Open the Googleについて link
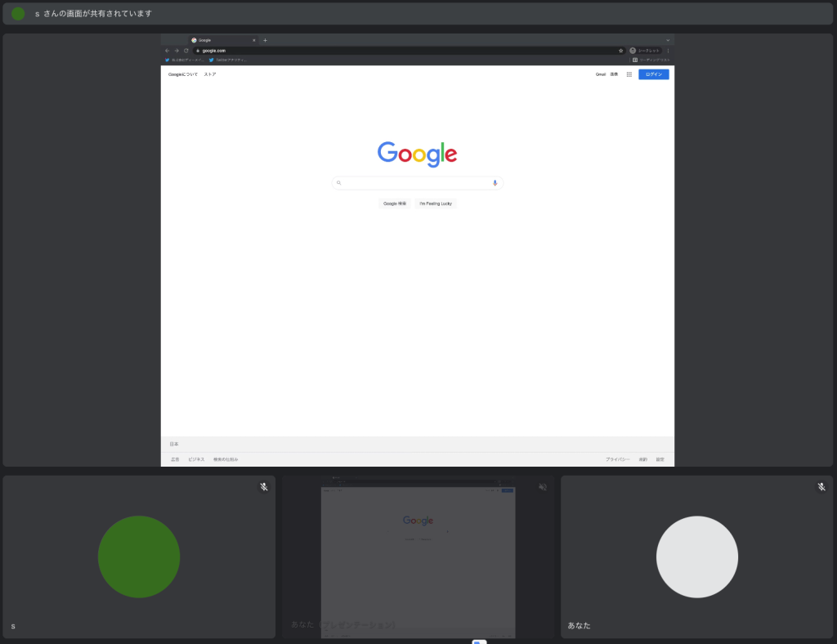This screenshot has width=837, height=644. [x=183, y=74]
